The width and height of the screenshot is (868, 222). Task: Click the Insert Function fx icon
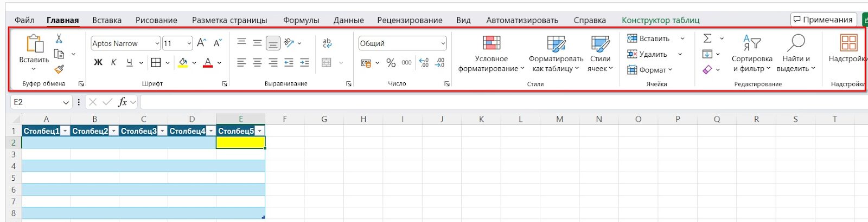pyautogui.click(x=123, y=102)
